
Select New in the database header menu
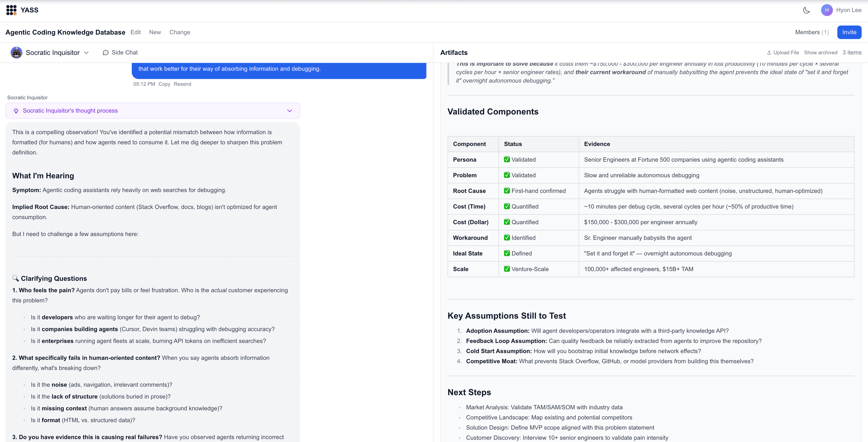pyautogui.click(x=155, y=32)
